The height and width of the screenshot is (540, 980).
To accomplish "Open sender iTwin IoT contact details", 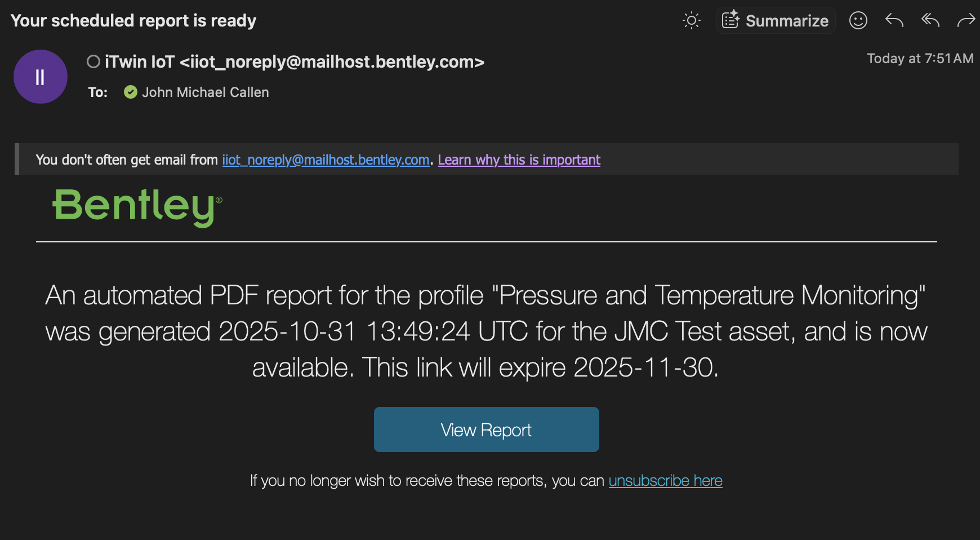I will click(x=294, y=61).
